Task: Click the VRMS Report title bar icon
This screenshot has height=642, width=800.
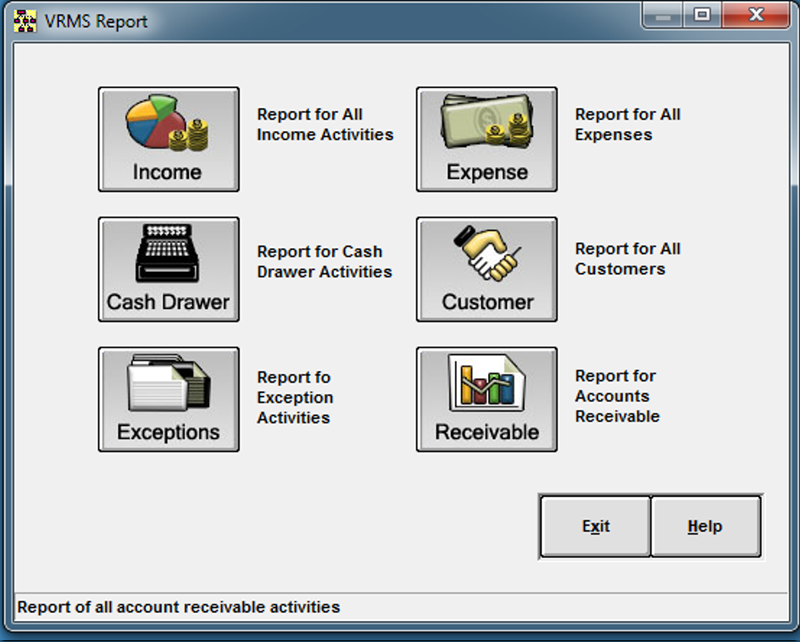Action: pyautogui.click(x=25, y=21)
